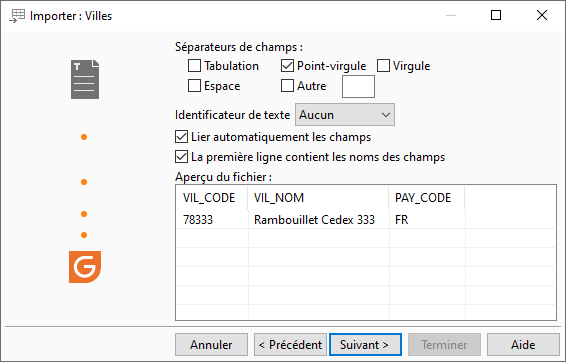Click the import table icon in title bar
Viewport: 566px width, 362px height.
coord(17,16)
